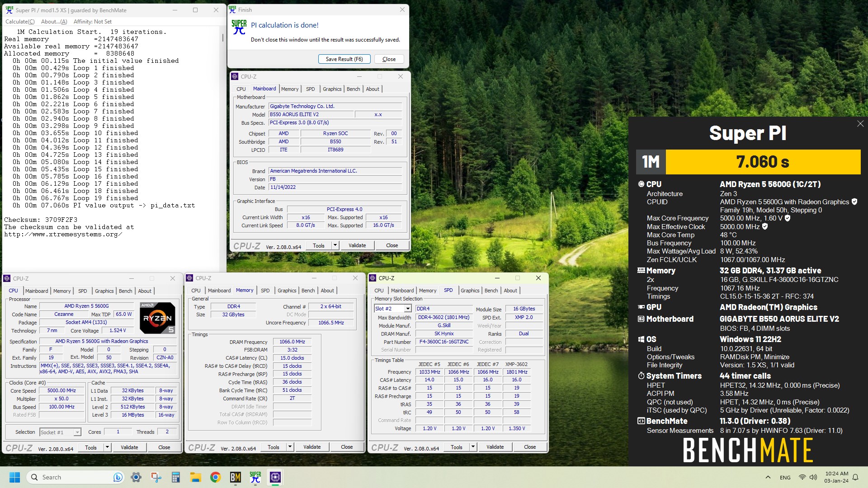Click Close button in Finish dialog
The width and height of the screenshot is (868, 488).
tap(389, 59)
